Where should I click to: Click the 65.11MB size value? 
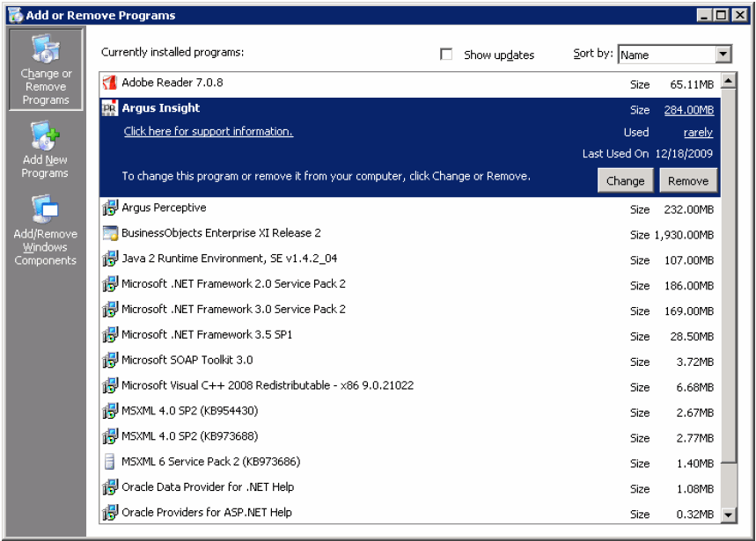pos(692,84)
